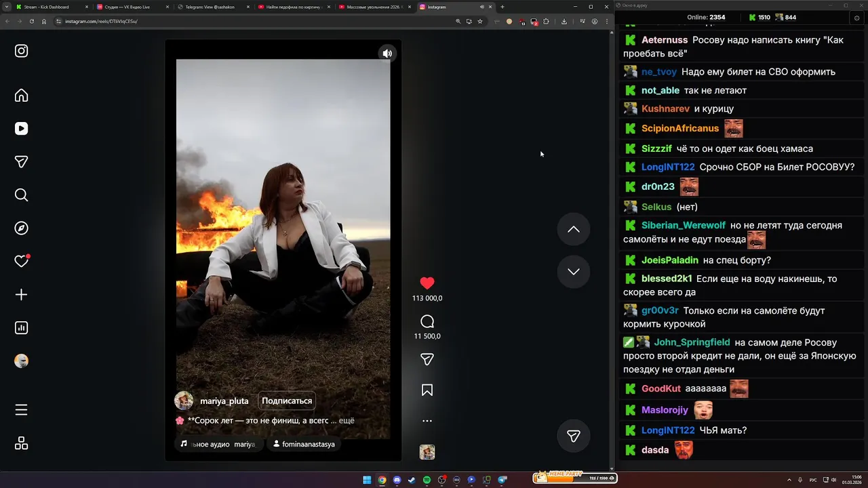Mute the reel audio
Image resolution: width=868 pixels, height=488 pixels.
(387, 54)
